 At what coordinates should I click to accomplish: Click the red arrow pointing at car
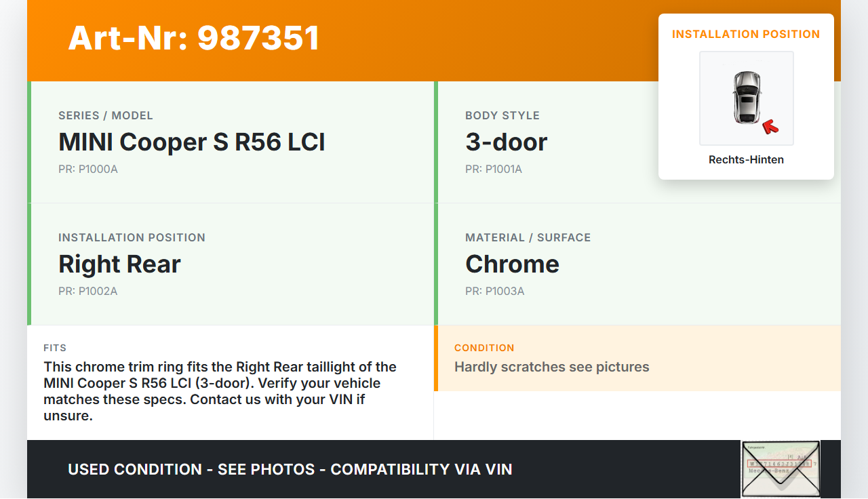tap(770, 126)
